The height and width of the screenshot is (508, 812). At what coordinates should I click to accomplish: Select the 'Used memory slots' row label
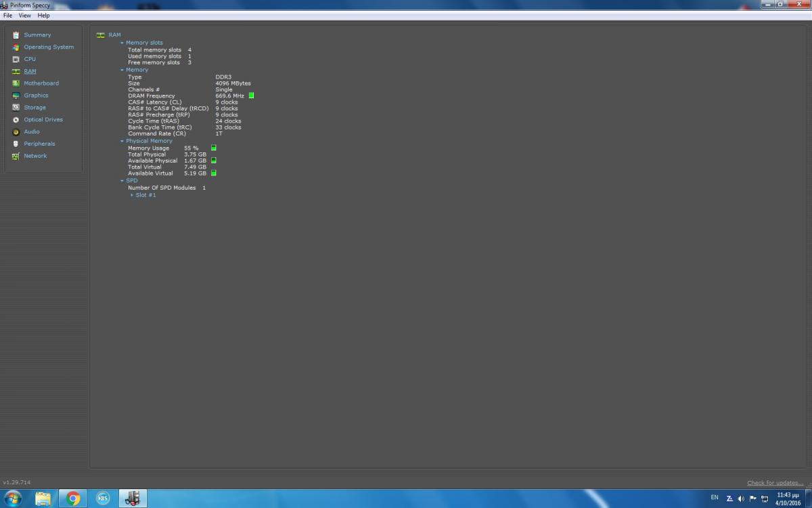[155, 56]
